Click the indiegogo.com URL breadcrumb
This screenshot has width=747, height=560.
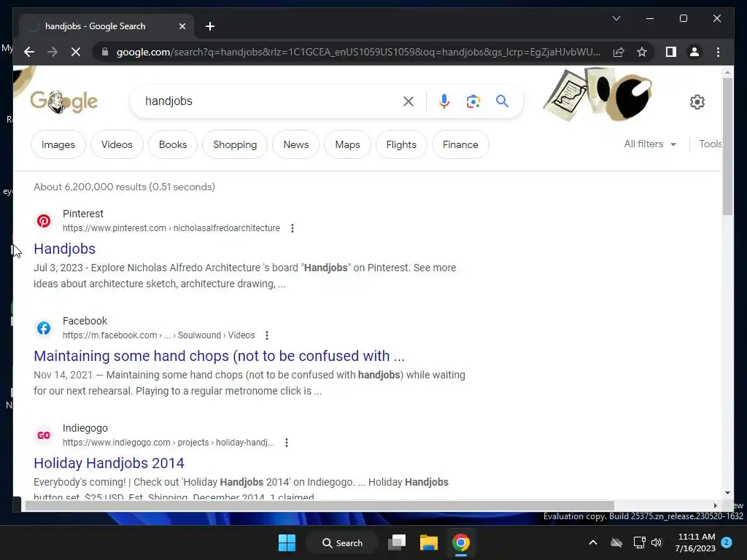coord(169,443)
